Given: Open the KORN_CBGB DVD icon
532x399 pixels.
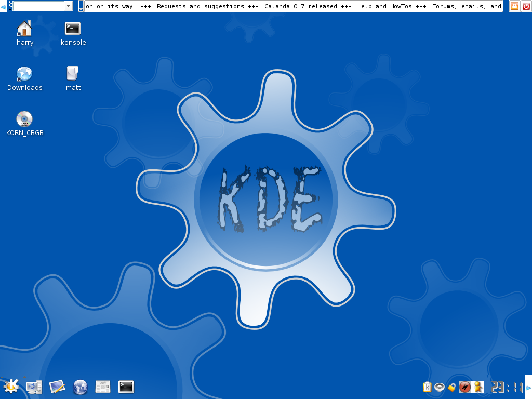Looking at the screenshot, I should (x=24, y=119).
